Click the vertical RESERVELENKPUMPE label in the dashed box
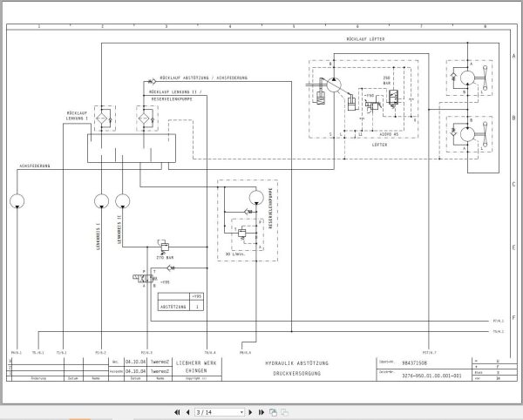Viewport: 523px width, 420px height. pyautogui.click(x=270, y=208)
